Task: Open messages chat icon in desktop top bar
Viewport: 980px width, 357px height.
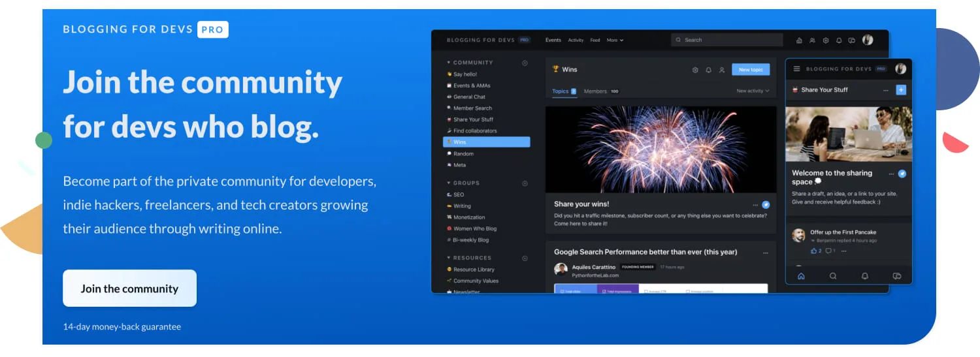Action: pyautogui.click(x=852, y=40)
